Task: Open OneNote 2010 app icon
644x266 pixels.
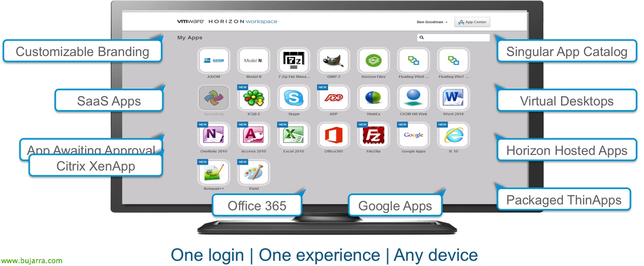Action: click(x=214, y=135)
